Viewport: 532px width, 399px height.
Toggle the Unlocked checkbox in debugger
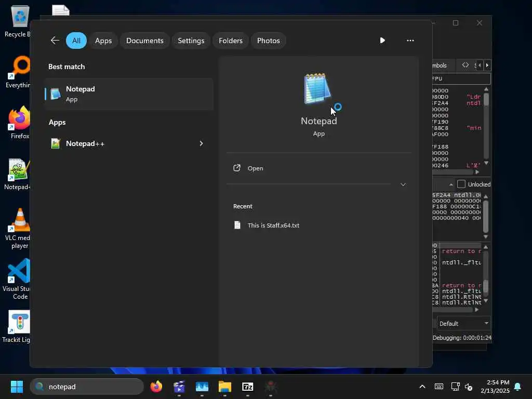coord(461,184)
